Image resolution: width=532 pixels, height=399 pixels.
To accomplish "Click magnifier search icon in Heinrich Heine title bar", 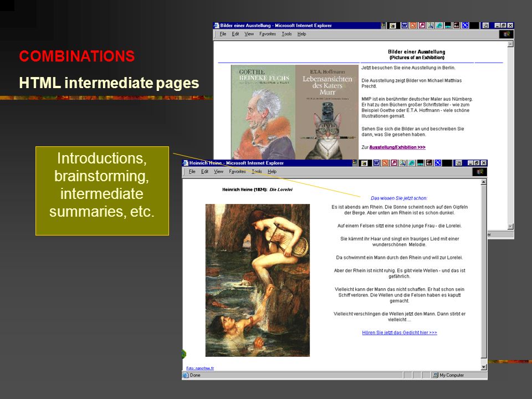I will [x=402, y=163].
